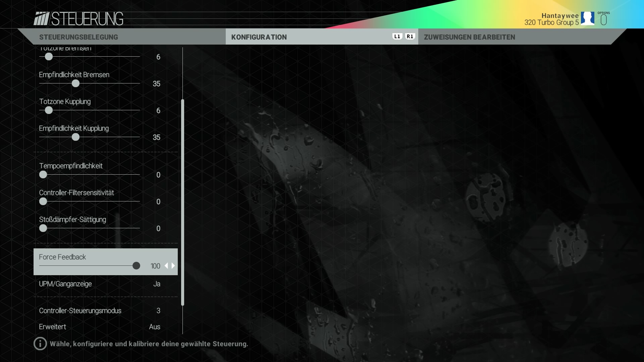Click the Steuerung page title
The width and height of the screenshot is (644, 362).
[87, 19]
